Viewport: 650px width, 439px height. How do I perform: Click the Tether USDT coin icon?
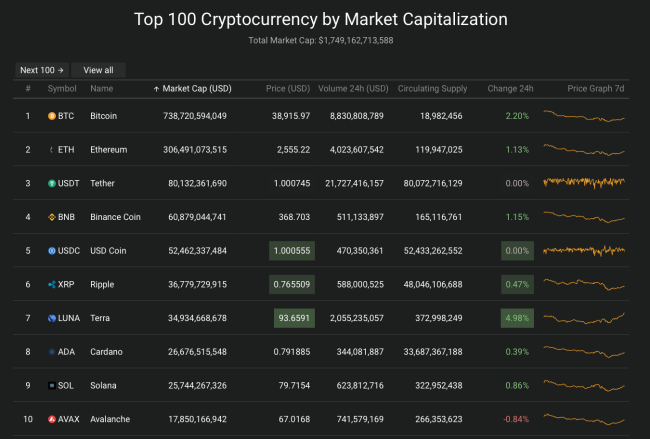[52, 183]
